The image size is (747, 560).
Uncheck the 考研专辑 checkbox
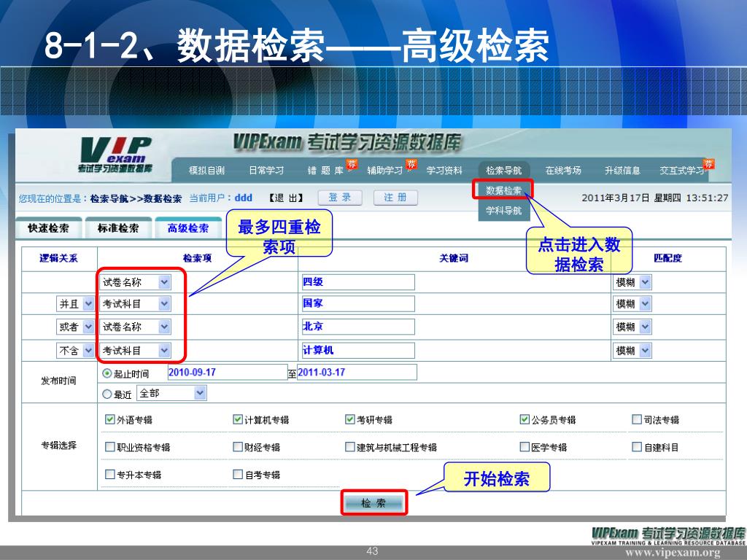pos(350,419)
